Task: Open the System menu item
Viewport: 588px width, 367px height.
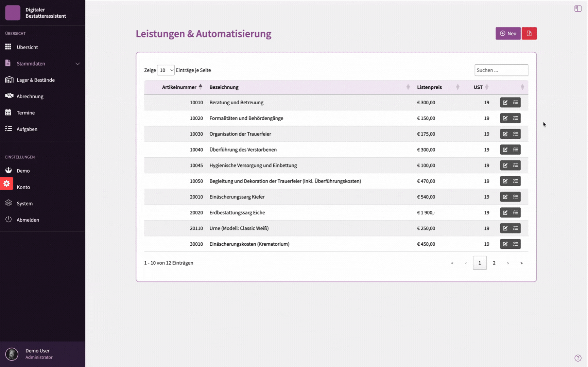Action: click(x=24, y=203)
